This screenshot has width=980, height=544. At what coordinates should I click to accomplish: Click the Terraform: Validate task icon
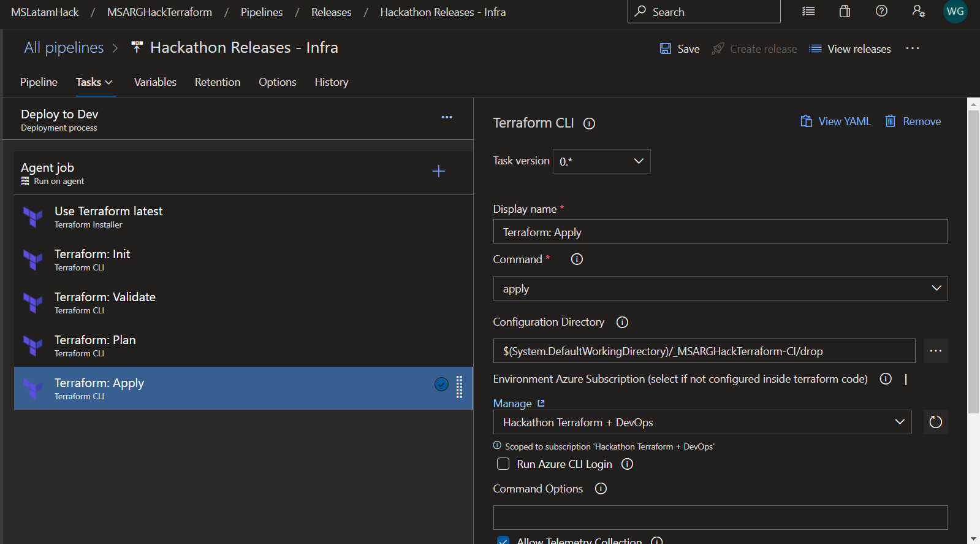coord(32,302)
